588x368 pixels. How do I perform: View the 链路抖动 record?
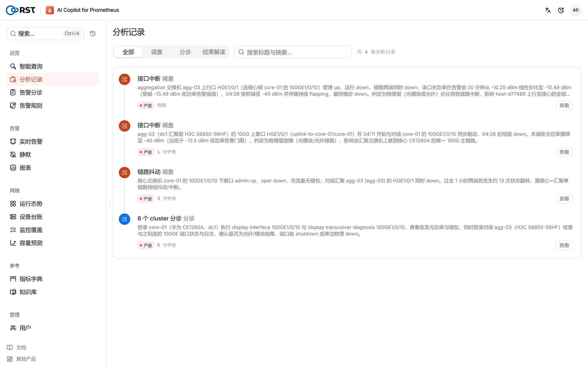pos(564,199)
